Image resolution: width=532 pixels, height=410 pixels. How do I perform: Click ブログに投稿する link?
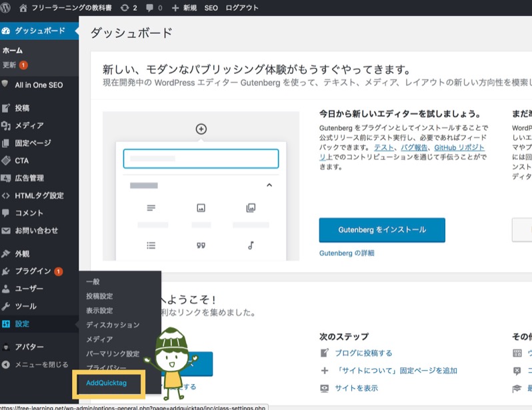coord(364,353)
